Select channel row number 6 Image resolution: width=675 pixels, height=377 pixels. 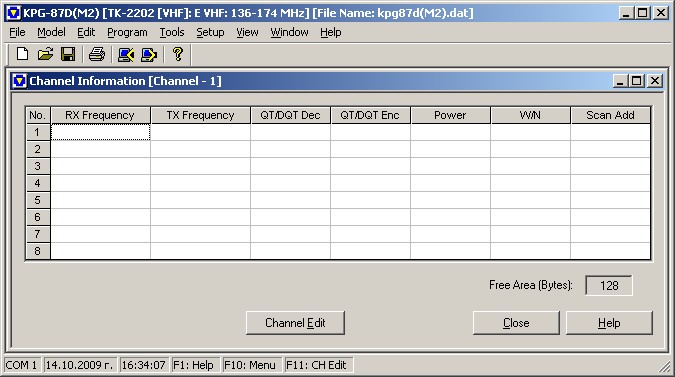click(38, 217)
